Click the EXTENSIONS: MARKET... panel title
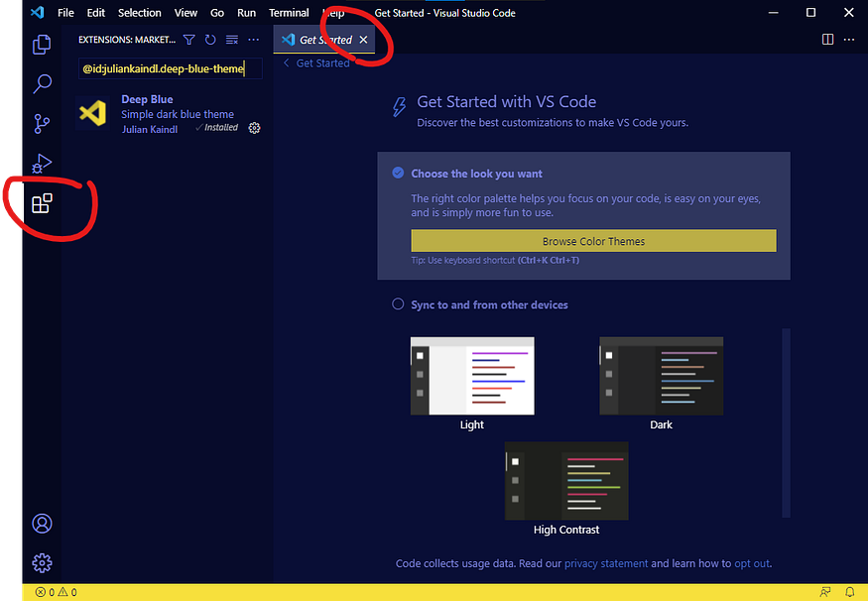Screen dimensions: 868x601 [x=127, y=40]
